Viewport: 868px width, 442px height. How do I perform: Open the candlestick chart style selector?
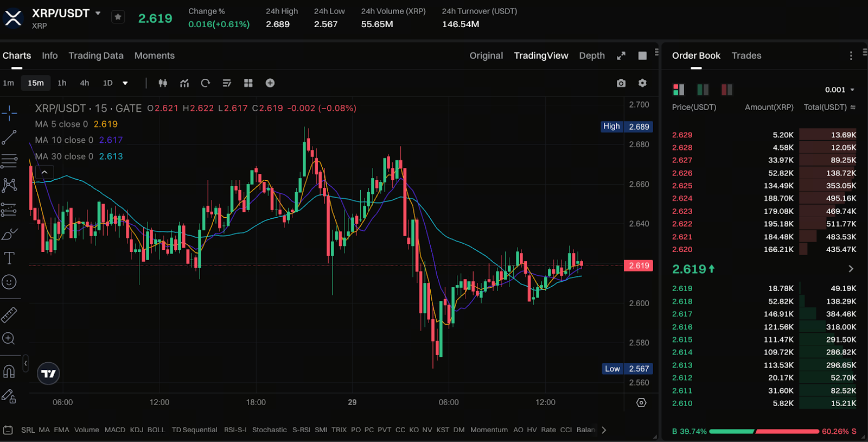point(163,83)
